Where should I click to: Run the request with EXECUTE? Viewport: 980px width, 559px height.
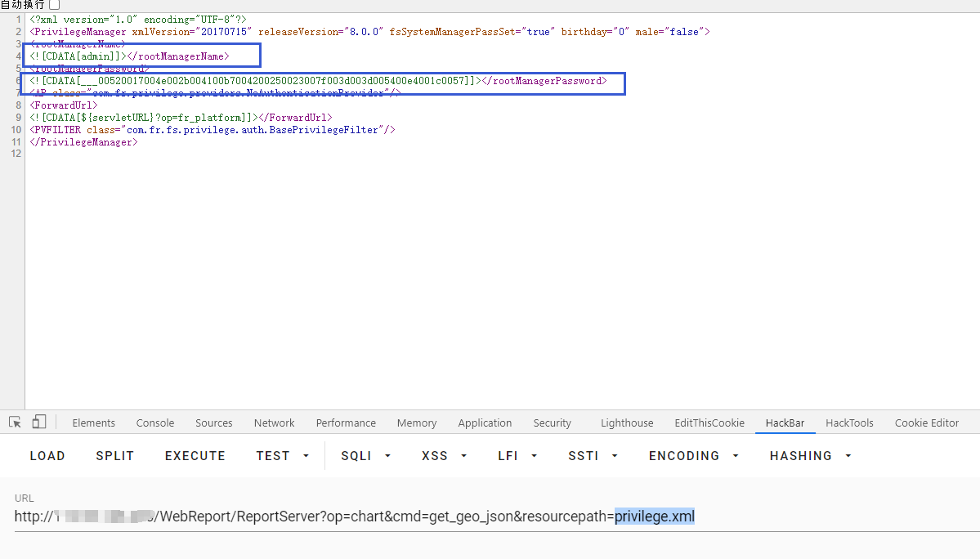tap(195, 456)
